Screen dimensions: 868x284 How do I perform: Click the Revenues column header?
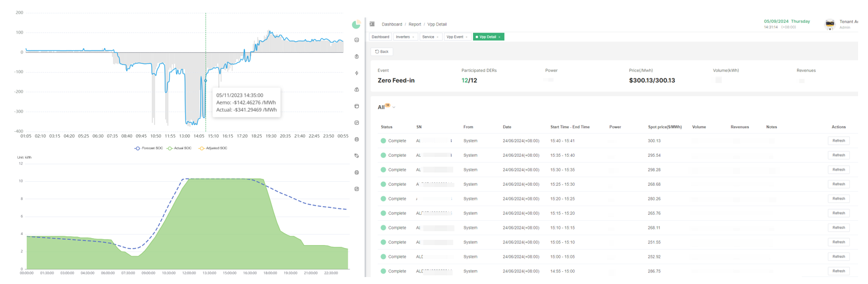[739, 127]
